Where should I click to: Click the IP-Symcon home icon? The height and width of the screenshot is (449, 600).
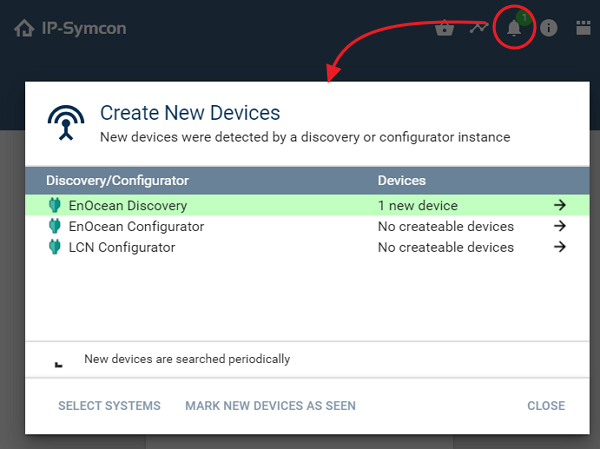pyautogui.click(x=24, y=28)
